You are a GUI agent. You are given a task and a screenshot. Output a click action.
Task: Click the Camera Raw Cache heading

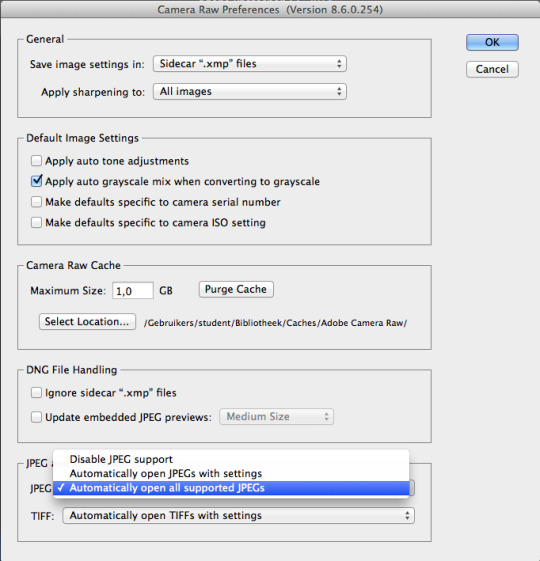[x=73, y=265]
